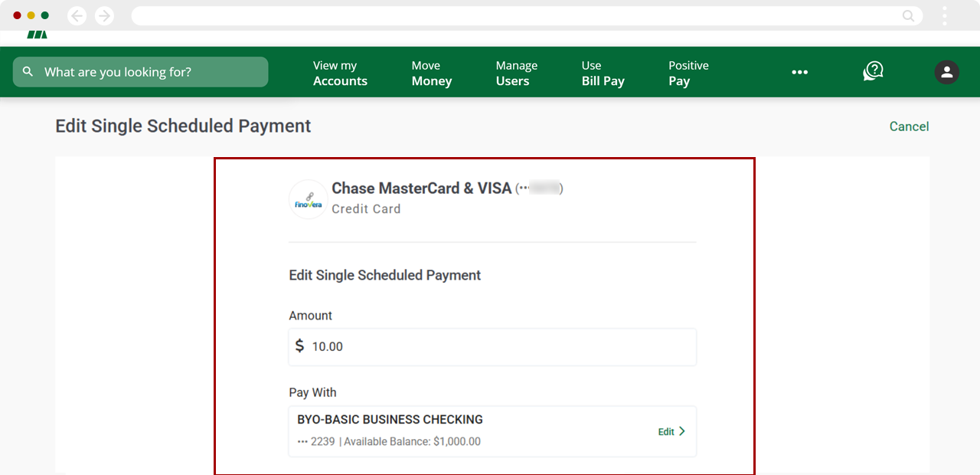Screen dimensions: 980x475
Task: Select the Finovera biller logo
Action: pos(308,199)
